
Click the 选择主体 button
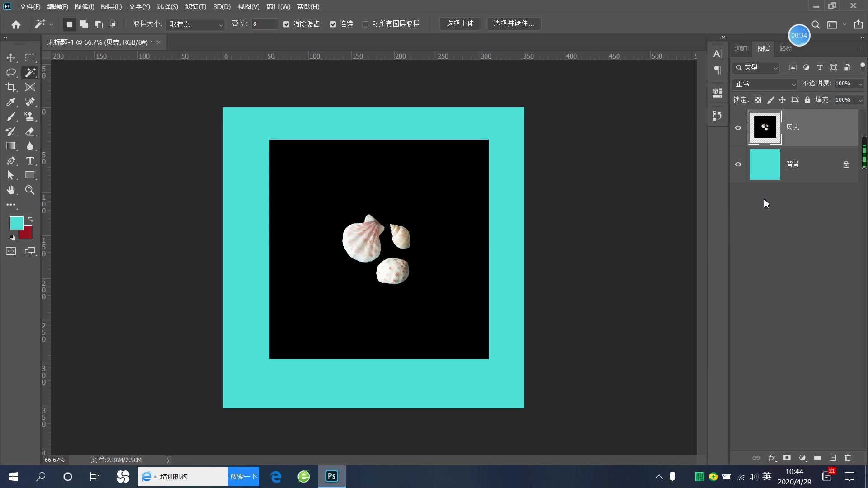460,23
